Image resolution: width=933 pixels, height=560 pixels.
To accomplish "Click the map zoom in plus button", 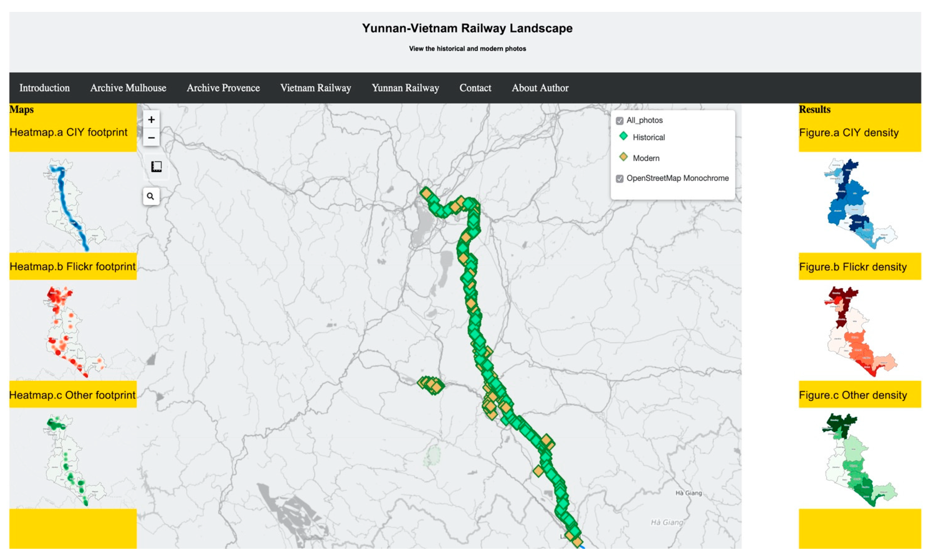I will pyautogui.click(x=151, y=120).
